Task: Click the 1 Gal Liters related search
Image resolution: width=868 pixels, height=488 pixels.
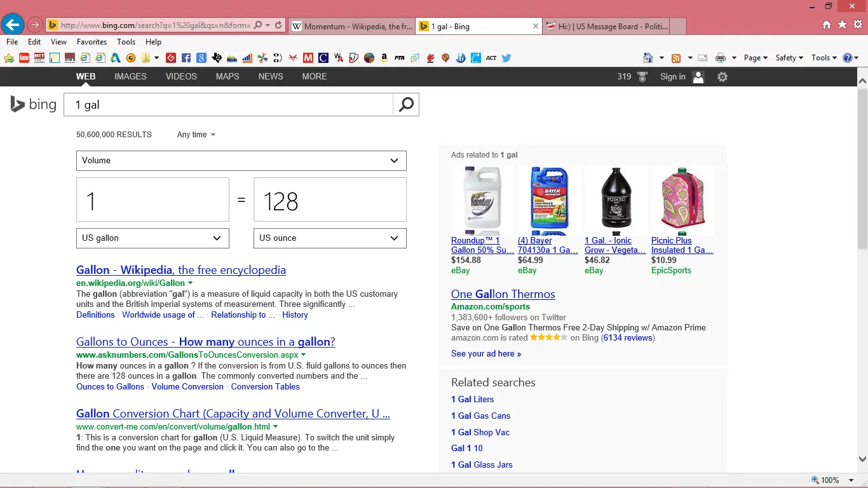Action: click(472, 399)
